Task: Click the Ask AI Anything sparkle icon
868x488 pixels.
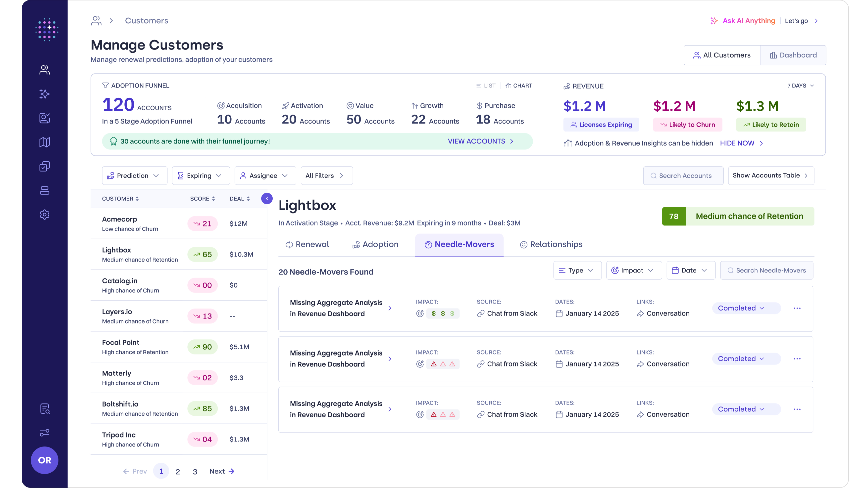Action: pos(714,21)
